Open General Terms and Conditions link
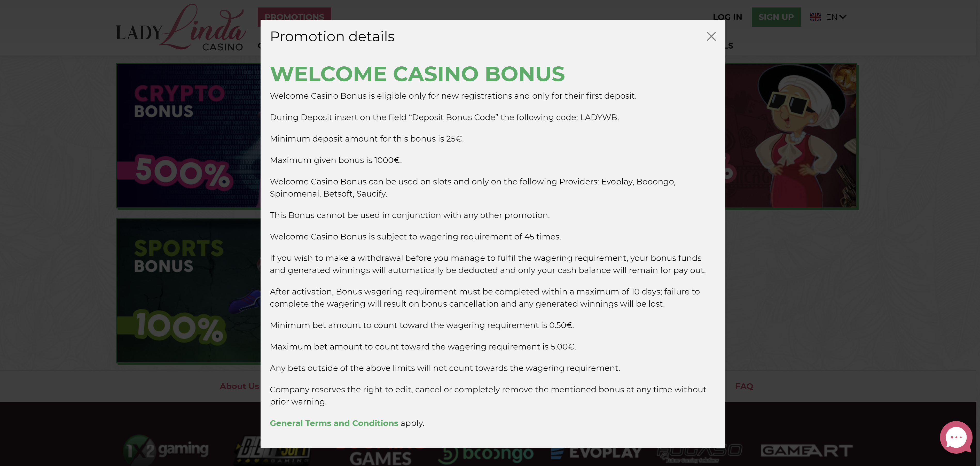Screen dimensions: 980x466 (334, 423)
